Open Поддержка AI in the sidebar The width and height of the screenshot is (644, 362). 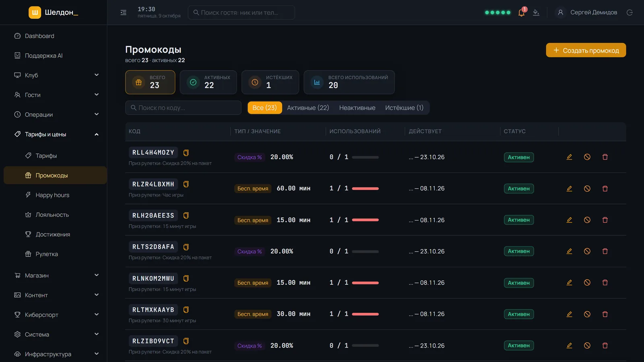click(x=56, y=56)
